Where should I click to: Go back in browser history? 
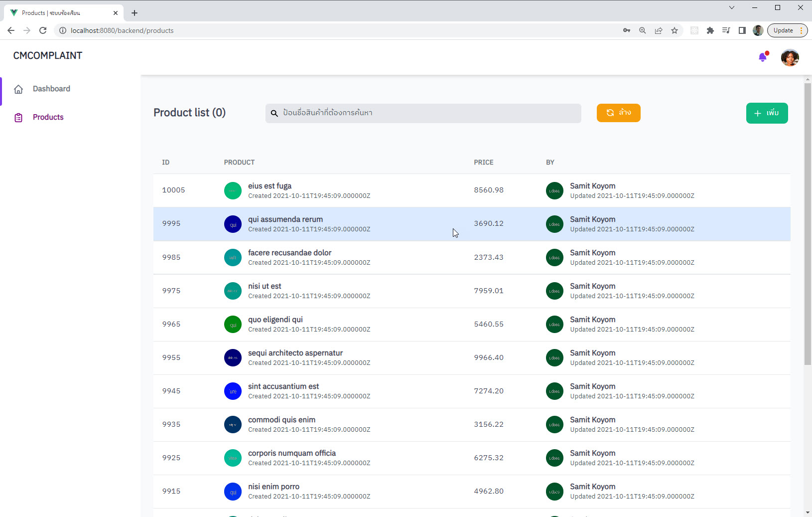[11, 30]
